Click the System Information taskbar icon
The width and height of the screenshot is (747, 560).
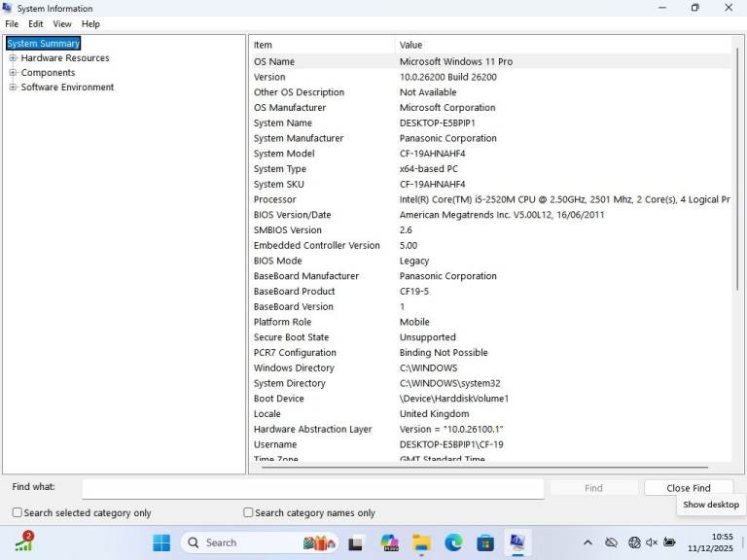click(x=516, y=542)
